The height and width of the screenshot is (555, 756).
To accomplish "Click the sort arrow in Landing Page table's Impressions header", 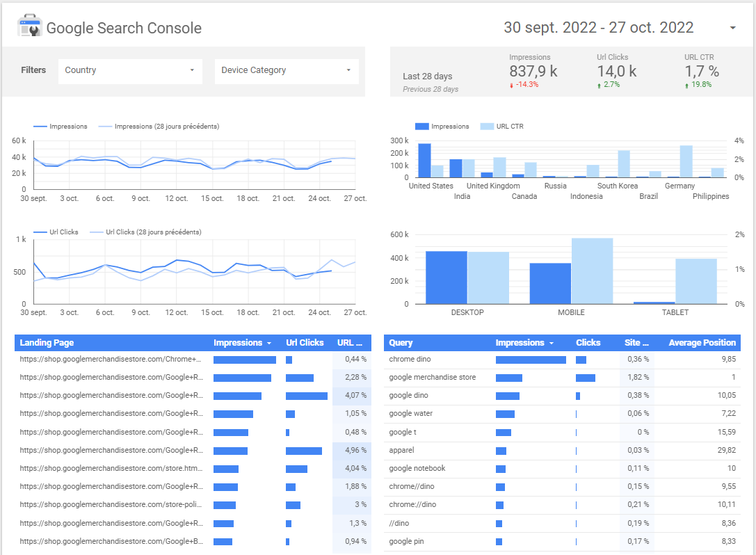I will tap(269, 344).
